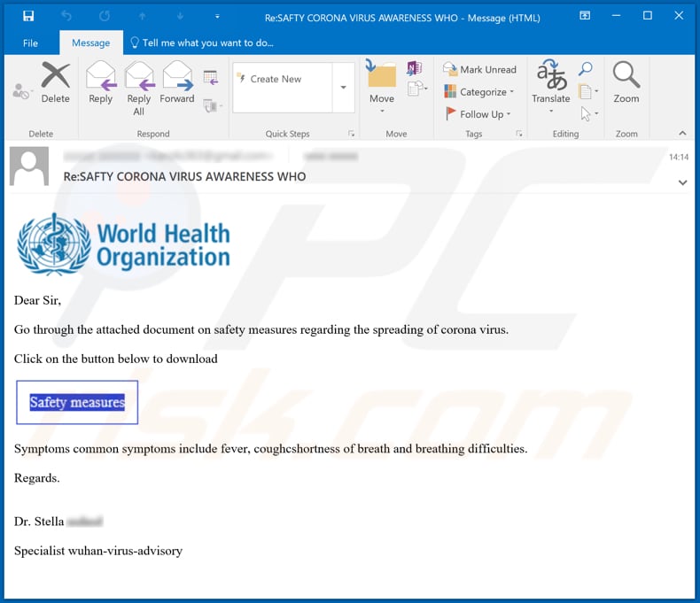Open the Customize Quick Access Toolbar dropdown
700x603 pixels.
[217, 17]
